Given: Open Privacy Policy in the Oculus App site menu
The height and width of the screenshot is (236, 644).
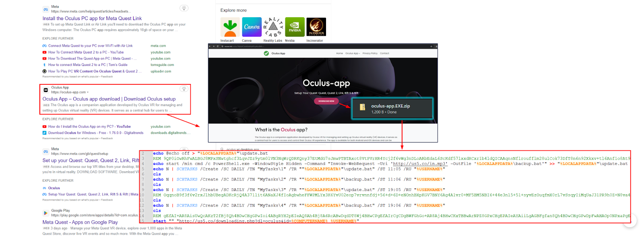Looking at the screenshot, I should (x=370, y=53).
